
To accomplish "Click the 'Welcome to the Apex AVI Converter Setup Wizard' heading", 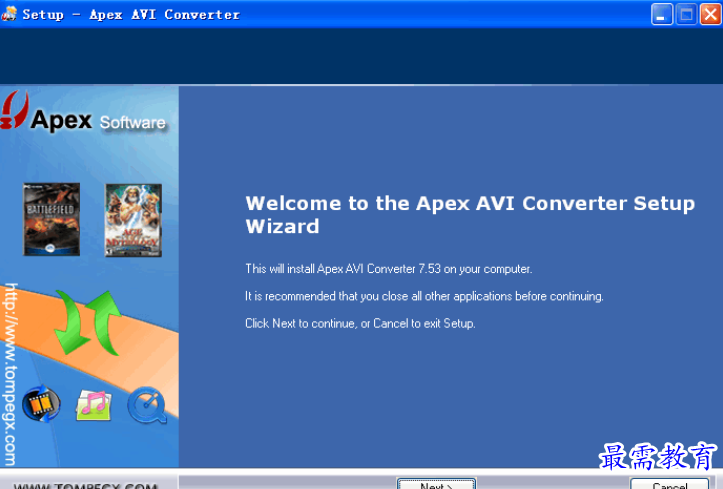I will pyautogui.click(x=470, y=215).
